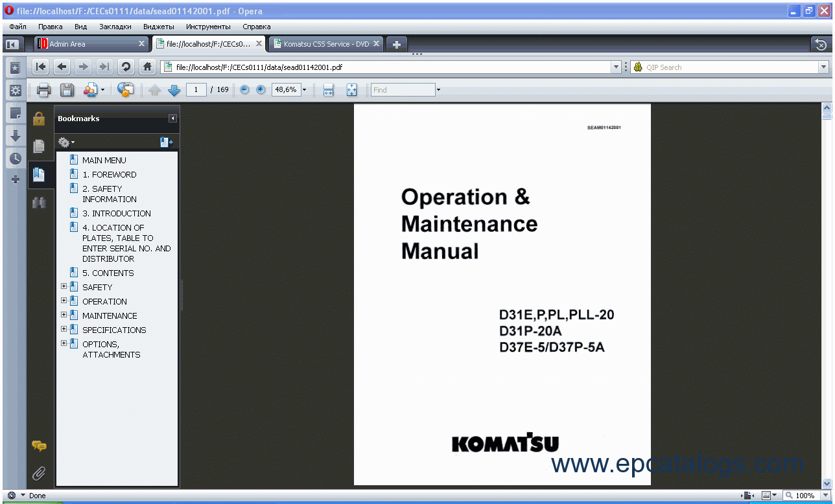Open the Файл menu
The height and width of the screenshot is (504, 835).
pyautogui.click(x=18, y=27)
